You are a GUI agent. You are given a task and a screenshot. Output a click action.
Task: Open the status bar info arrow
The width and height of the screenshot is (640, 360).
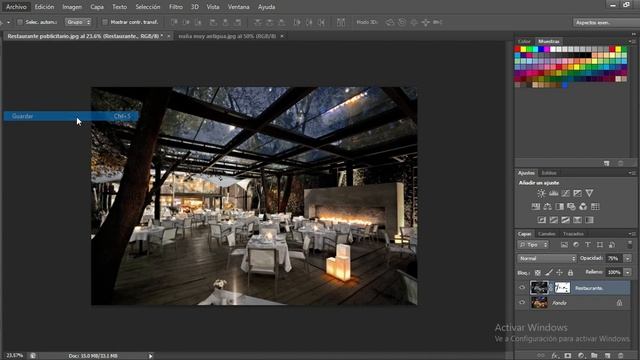(150, 356)
